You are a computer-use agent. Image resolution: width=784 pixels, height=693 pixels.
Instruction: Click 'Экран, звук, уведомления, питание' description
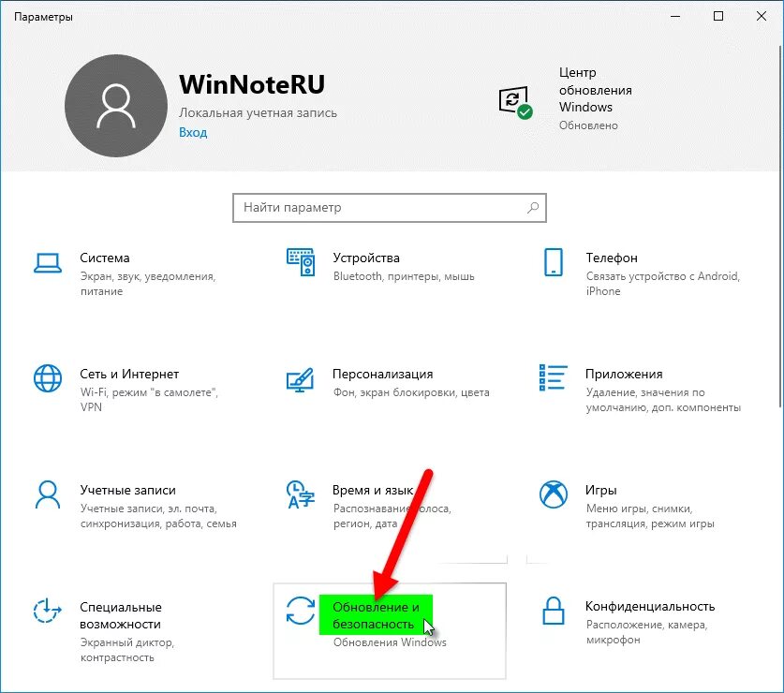(147, 284)
